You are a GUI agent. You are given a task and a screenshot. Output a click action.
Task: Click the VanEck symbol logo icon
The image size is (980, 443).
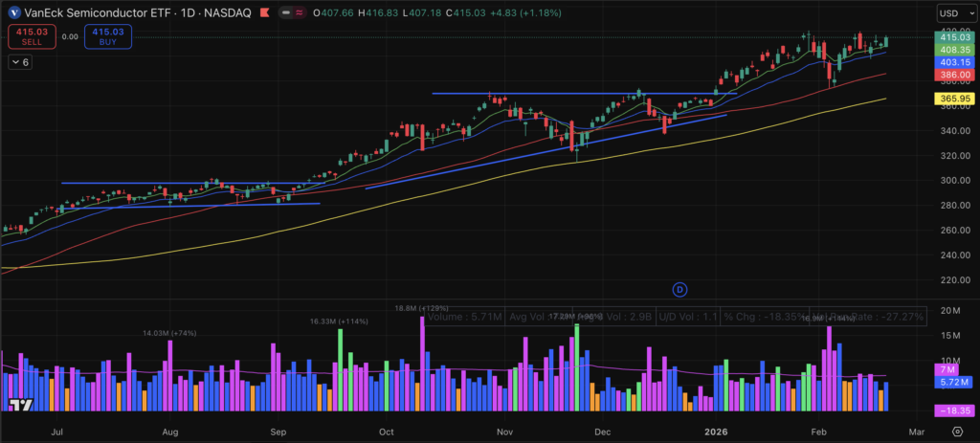(x=13, y=12)
